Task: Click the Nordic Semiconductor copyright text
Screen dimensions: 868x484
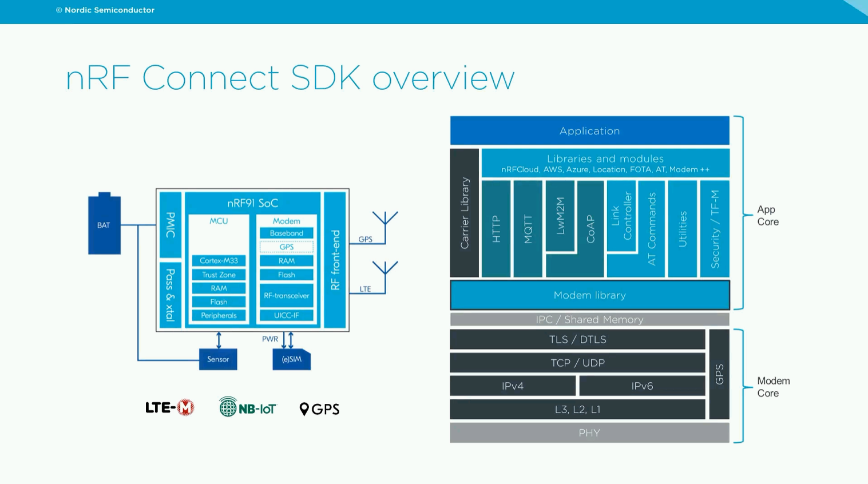Action: pyautogui.click(x=105, y=10)
